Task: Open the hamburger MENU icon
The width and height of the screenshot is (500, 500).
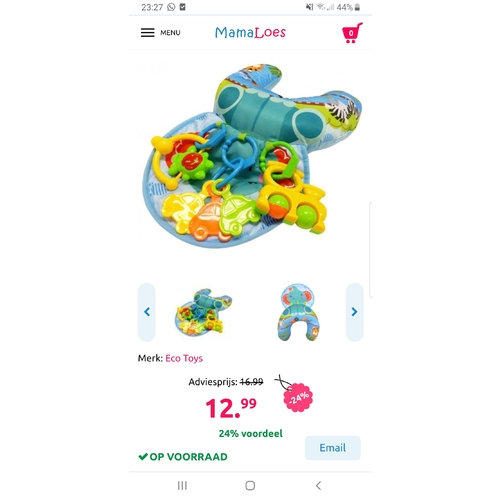Action: click(147, 33)
